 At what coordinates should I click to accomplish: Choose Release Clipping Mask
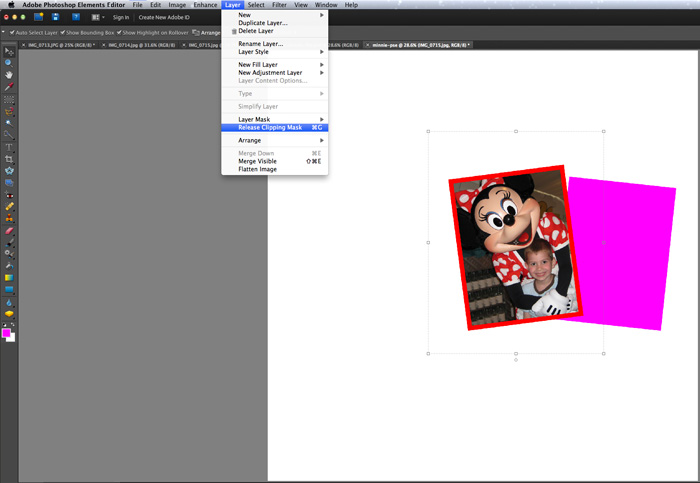[275, 128]
